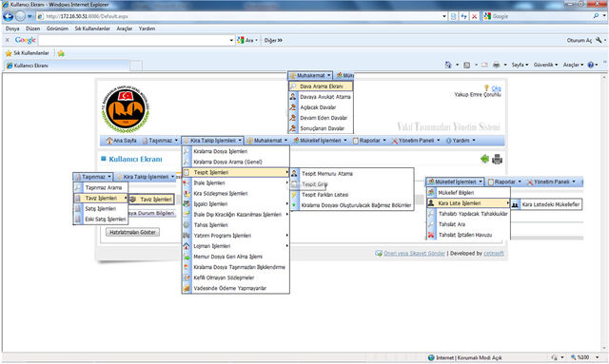Click Tavız İşlemleri flyout item with stamp icon
Screen dimensions: 609x364
coord(151,199)
